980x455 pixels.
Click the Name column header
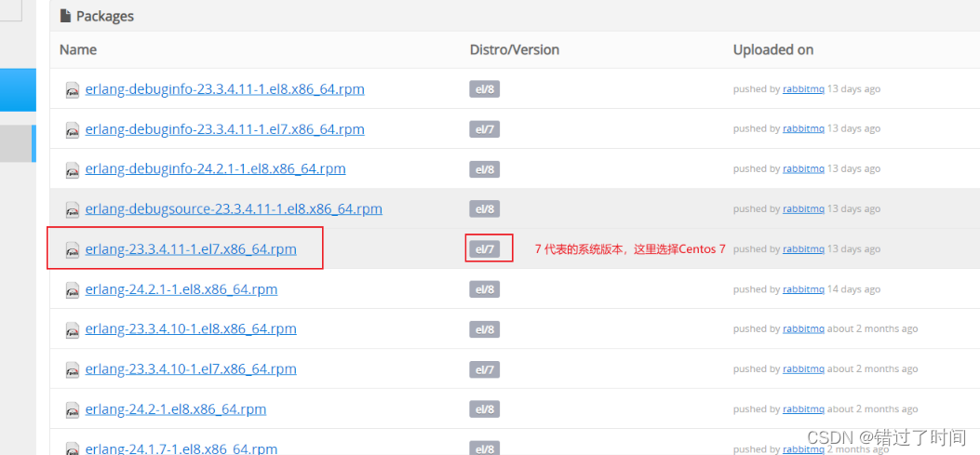78,49
